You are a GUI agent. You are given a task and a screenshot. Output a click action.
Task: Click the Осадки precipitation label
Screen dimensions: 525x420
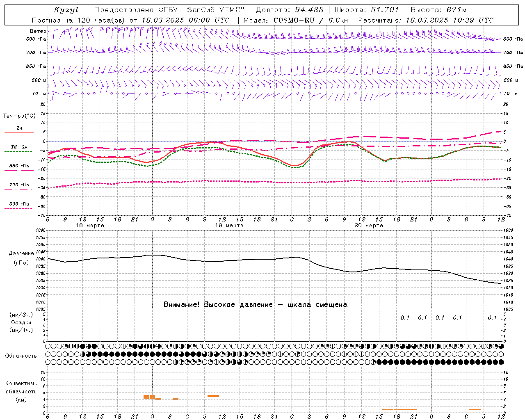[21, 322]
